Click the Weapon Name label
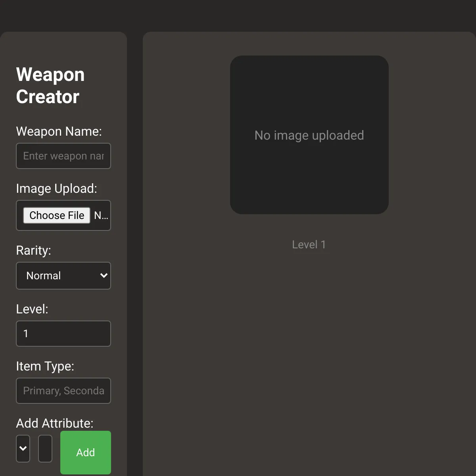 point(59,131)
